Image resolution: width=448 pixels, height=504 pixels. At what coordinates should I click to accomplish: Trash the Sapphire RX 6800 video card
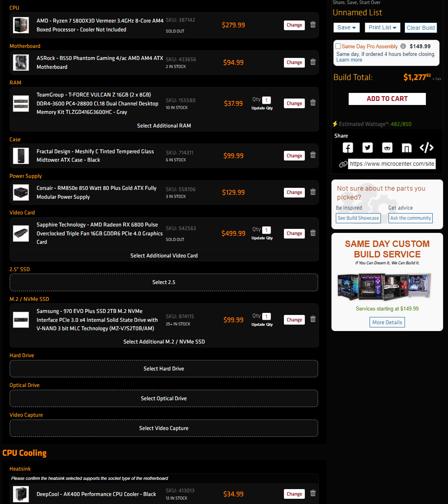(x=313, y=233)
